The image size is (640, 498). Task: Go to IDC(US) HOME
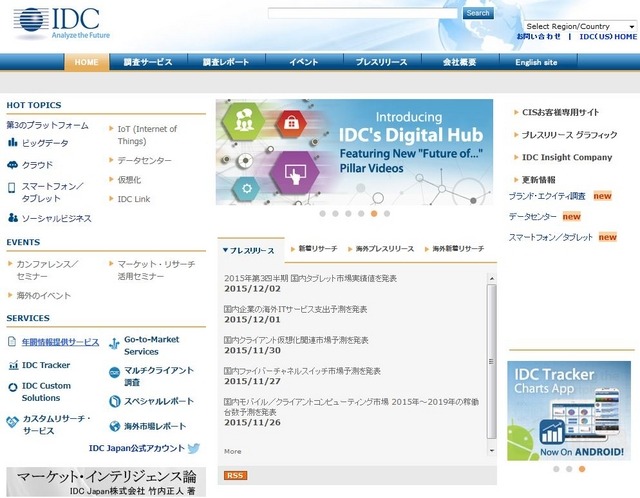[x=608, y=36]
